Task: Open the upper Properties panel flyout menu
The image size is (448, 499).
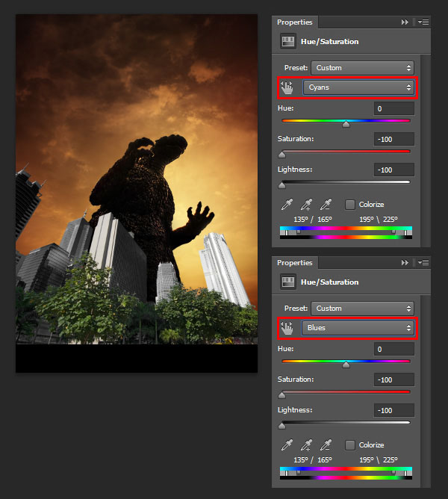Action: coord(423,22)
